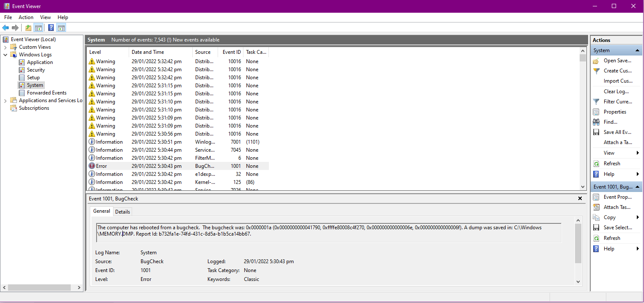The width and height of the screenshot is (644, 303).
Task: Click Clear Log action
Action: (616, 92)
